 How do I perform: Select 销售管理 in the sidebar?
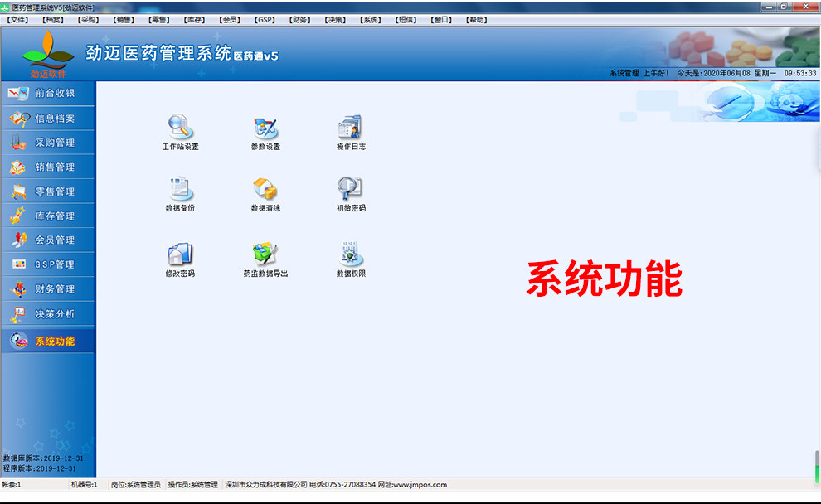47,167
